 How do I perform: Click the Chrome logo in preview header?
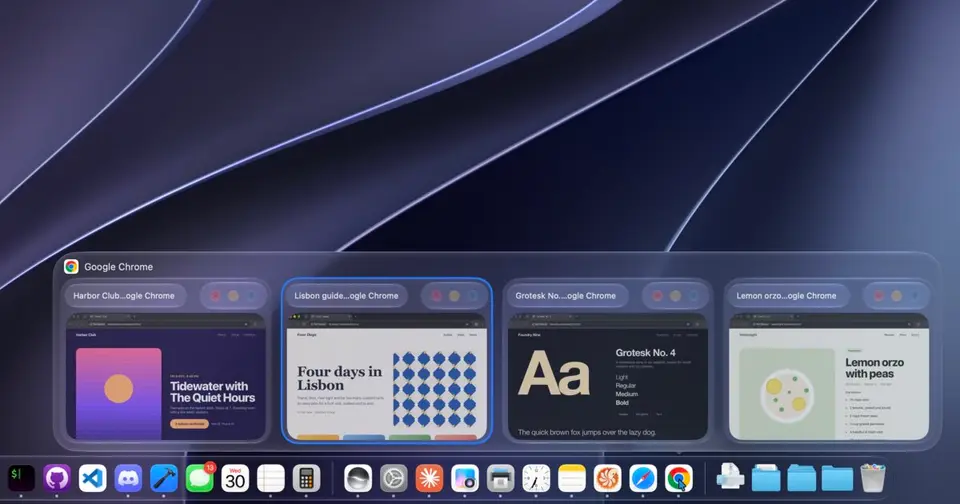[x=71, y=266]
